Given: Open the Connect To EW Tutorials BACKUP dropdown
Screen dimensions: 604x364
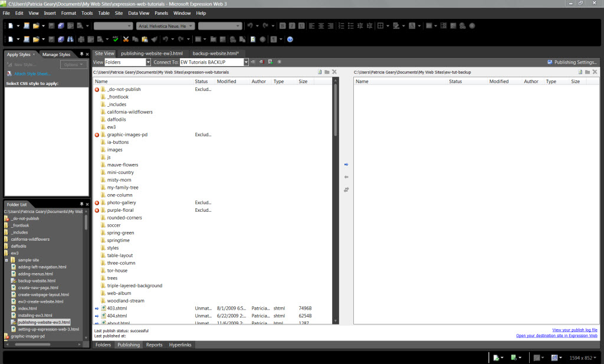Looking at the screenshot, I should [246, 62].
